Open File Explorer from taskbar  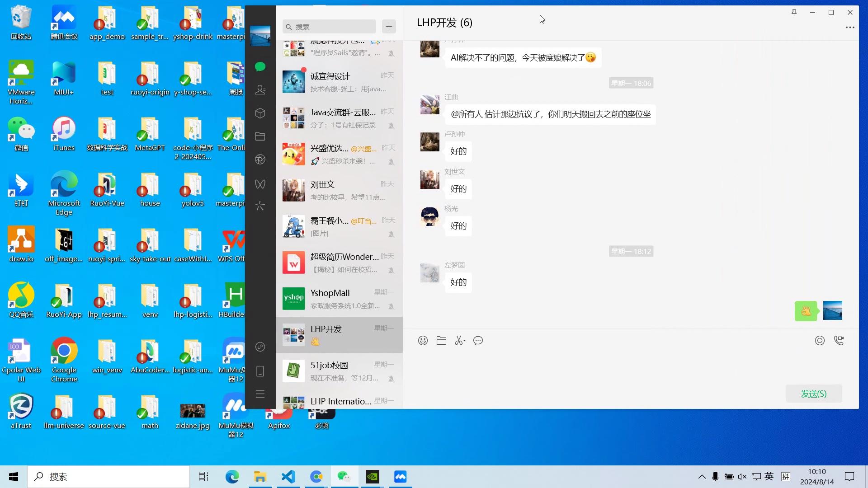pos(260,477)
